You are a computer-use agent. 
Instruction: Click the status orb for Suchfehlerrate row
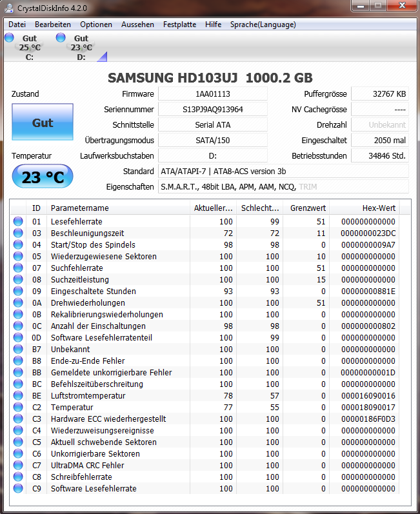coord(18,268)
